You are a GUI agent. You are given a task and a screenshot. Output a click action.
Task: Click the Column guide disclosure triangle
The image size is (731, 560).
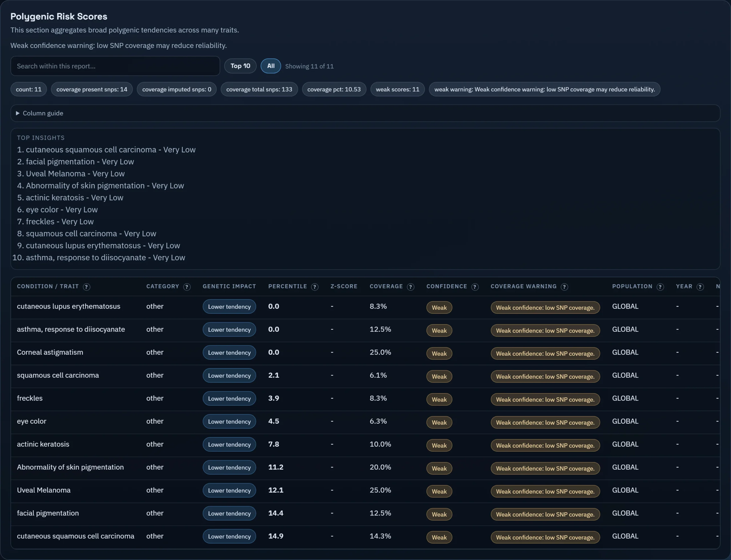[x=18, y=113]
